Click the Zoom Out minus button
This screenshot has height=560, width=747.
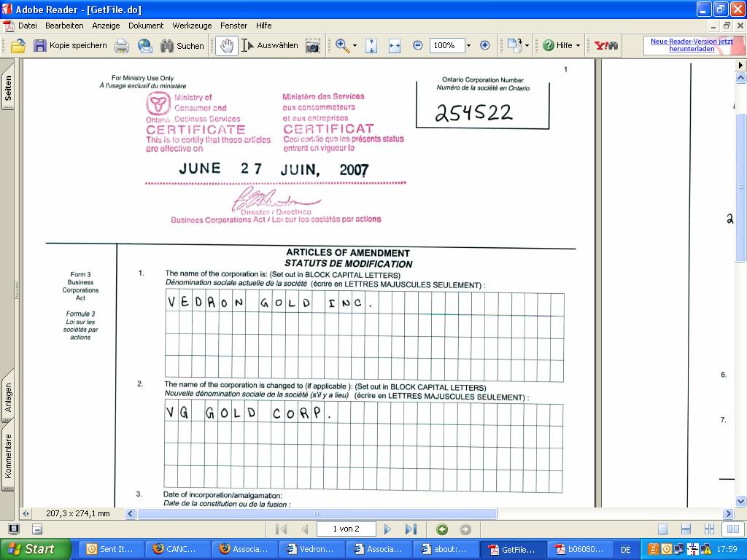(417, 45)
